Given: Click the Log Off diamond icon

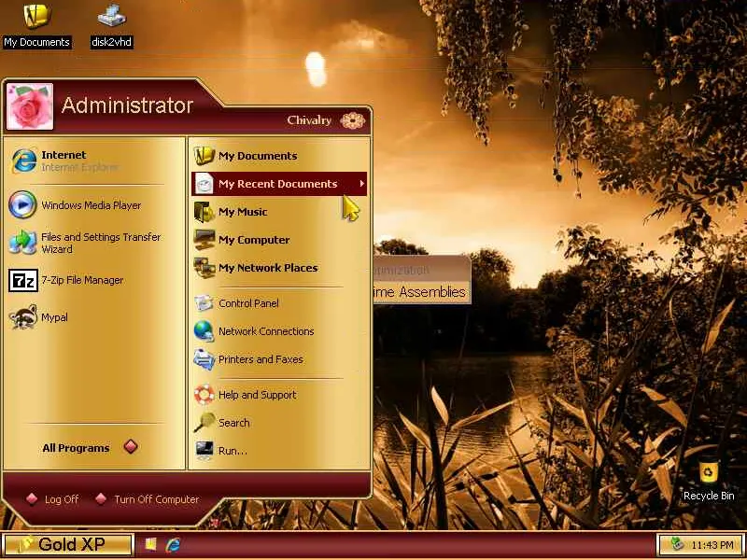Looking at the screenshot, I should pyautogui.click(x=32, y=498).
